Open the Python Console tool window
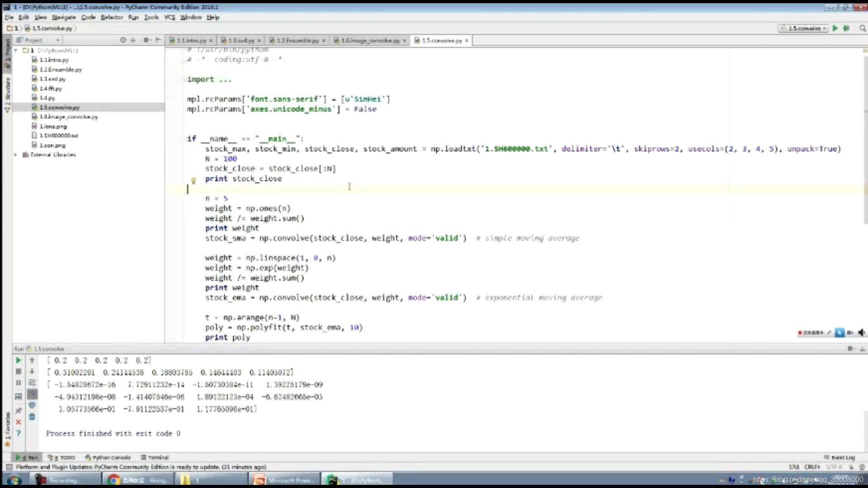Image resolution: width=868 pixels, height=488 pixels. tap(108, 457)
